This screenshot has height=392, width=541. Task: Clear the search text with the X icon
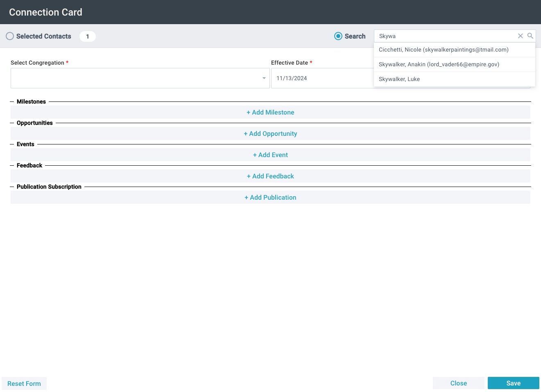click(521, 36)
